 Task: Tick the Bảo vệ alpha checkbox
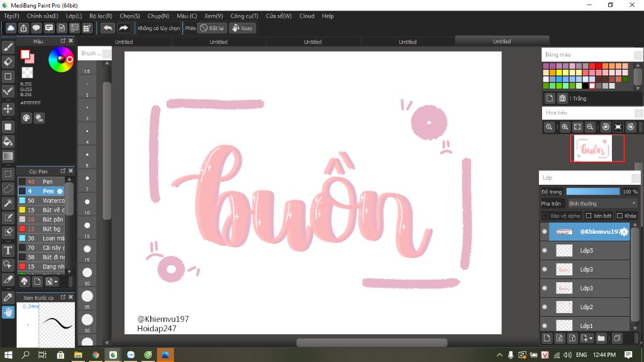click(546, 216)
